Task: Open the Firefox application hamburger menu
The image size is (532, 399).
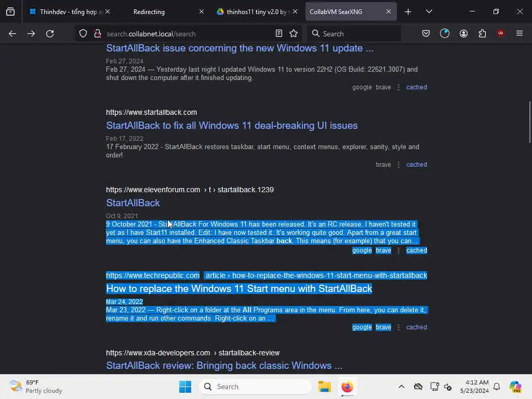Action: [520, 33]
